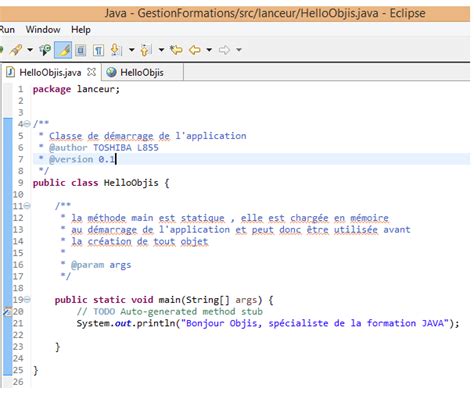The height and width of the screenshot is (395, 474).
Task: Open the Window menu
Action: click(x=43, y=30)
